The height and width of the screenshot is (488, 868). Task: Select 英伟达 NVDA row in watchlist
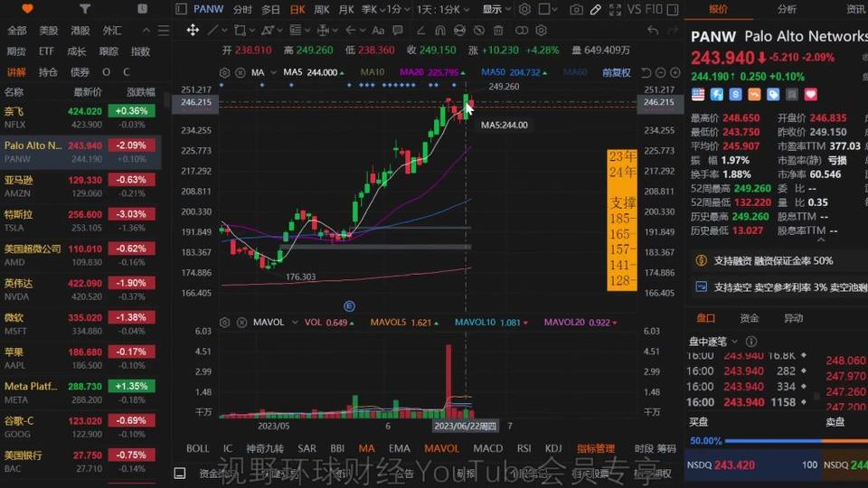point(80,289)
